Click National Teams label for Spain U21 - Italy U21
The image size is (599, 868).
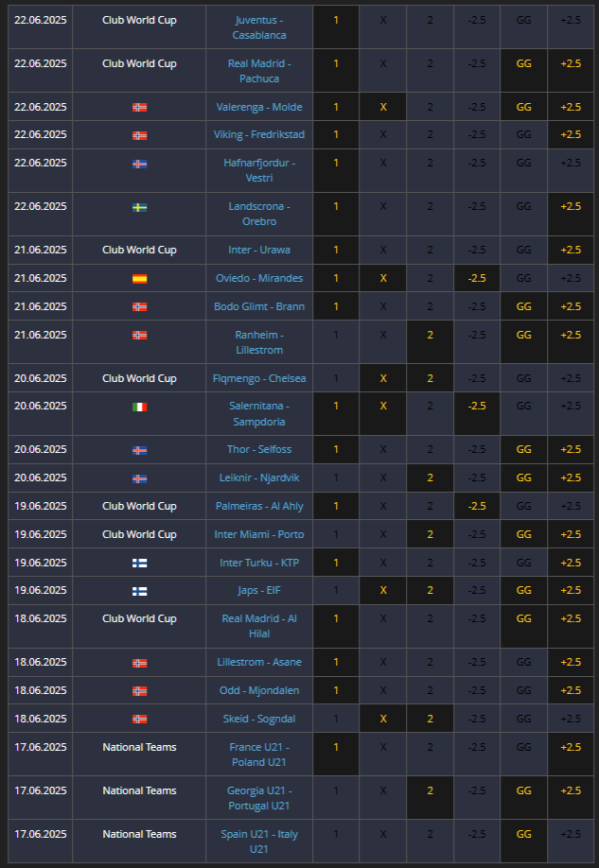[x=139, y=834]
